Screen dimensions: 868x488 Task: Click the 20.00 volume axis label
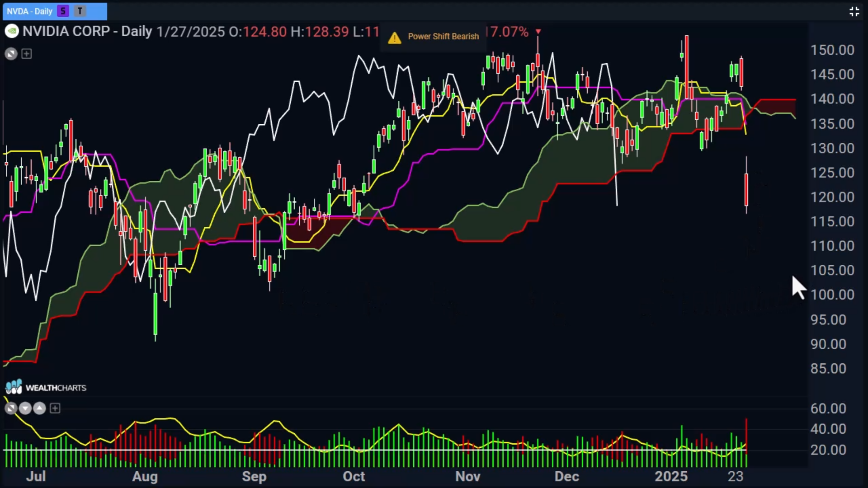coord(828,450)
